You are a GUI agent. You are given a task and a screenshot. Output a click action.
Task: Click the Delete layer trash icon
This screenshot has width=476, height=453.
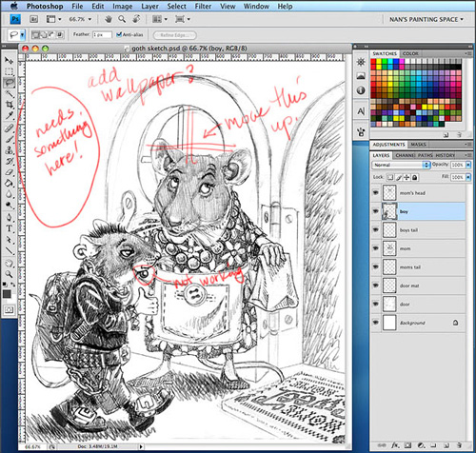(459, 445)
